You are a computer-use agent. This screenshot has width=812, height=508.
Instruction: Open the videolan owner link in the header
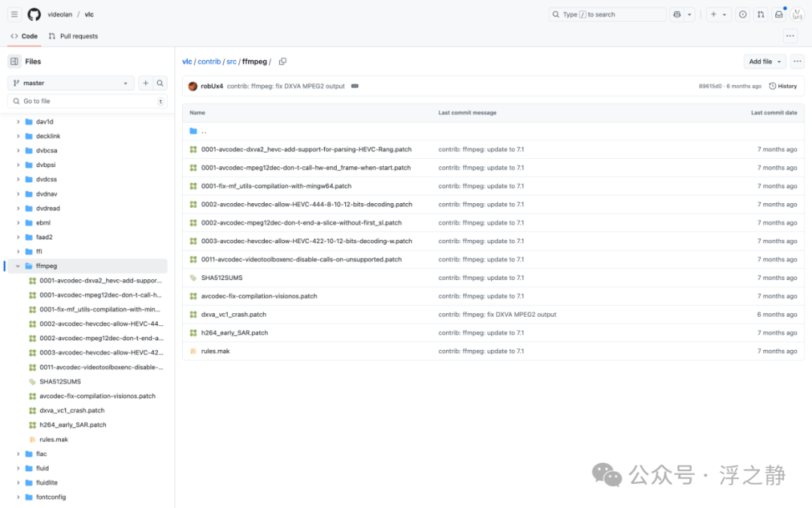60,14
